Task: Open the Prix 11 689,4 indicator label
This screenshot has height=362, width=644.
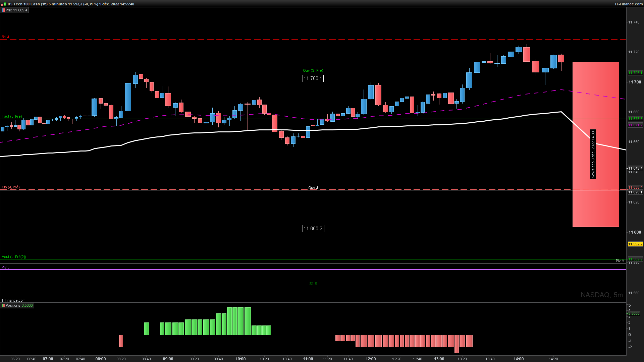Action: pyautogui.click(x=16, y=10)
